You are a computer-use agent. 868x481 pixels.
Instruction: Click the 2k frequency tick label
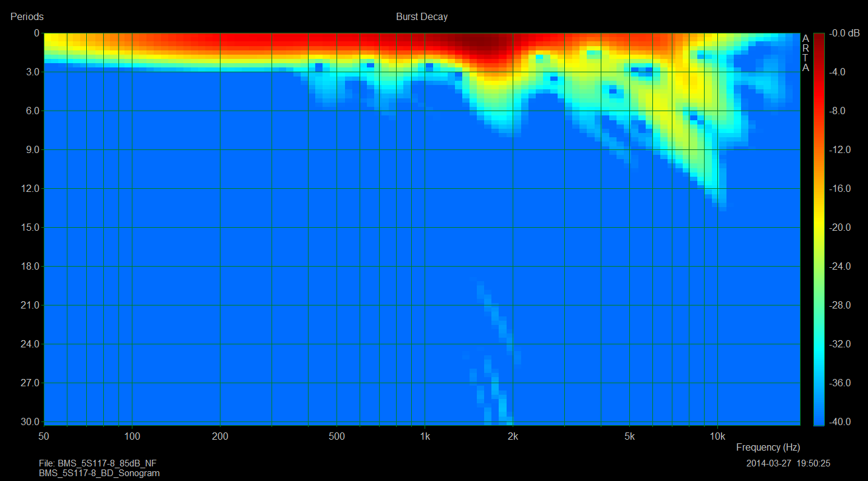tap(513, 436)
